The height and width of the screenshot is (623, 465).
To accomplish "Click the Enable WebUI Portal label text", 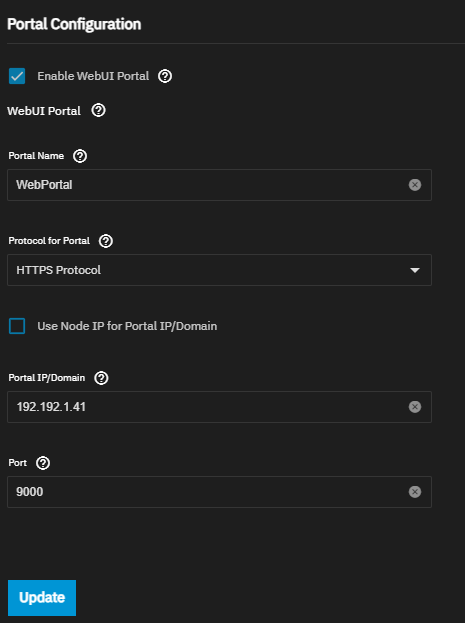I will point(93,76).
